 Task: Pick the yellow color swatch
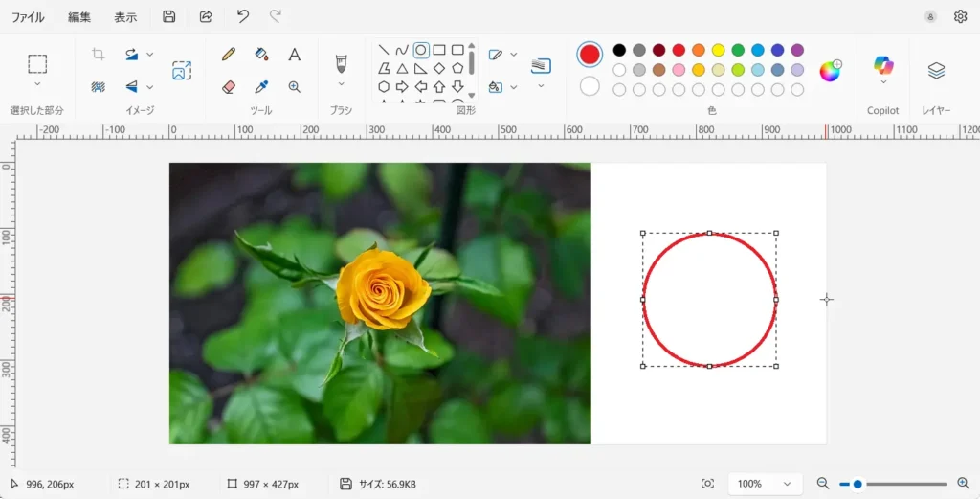click(718, 50)
